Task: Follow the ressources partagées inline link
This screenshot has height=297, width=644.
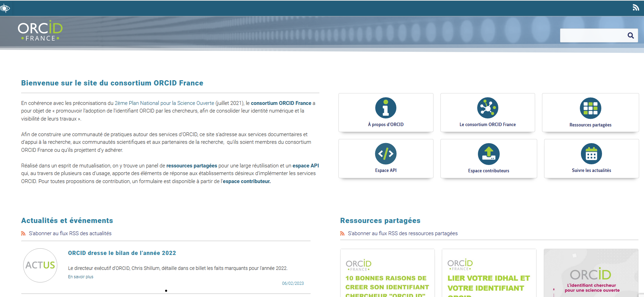Action: coord(191,166)
